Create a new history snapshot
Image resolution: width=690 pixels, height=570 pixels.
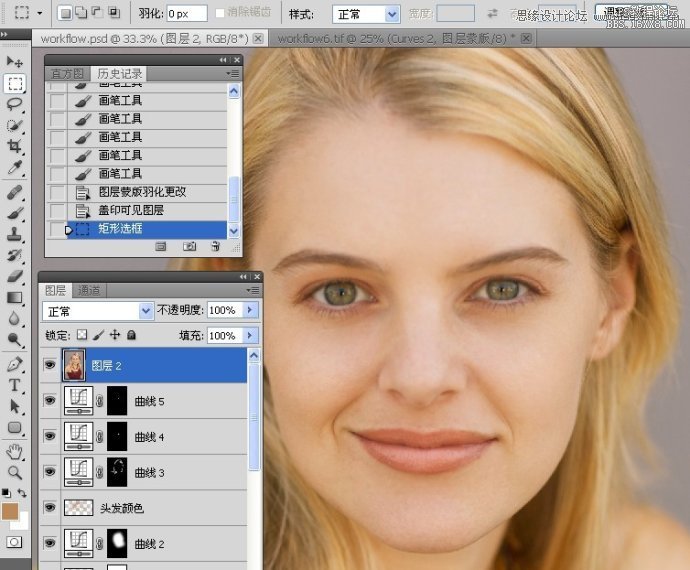(189, 246)
